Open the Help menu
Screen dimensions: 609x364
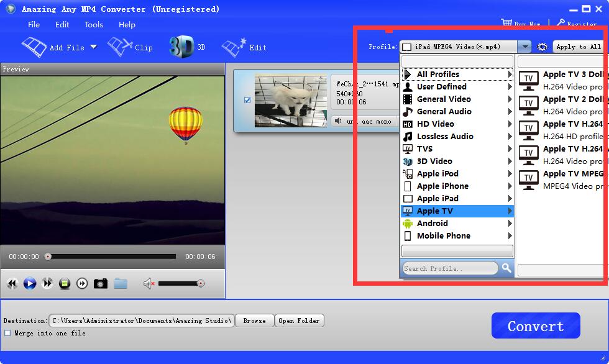tap(127, 24)
